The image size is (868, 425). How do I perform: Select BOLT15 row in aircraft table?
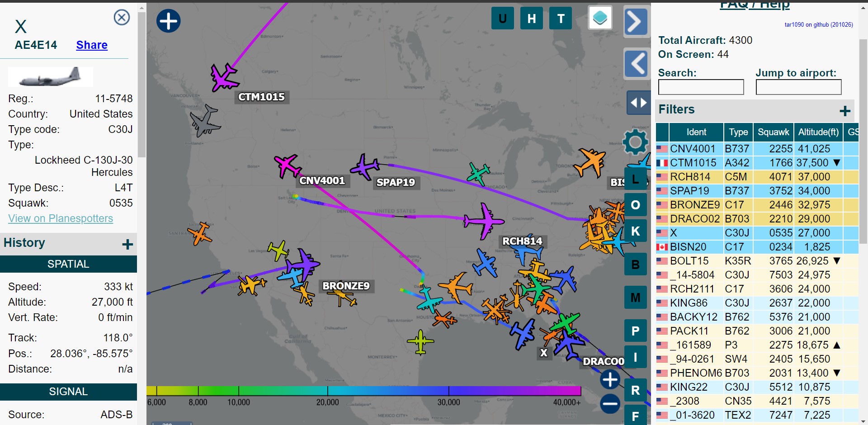(x=757, y=261)
